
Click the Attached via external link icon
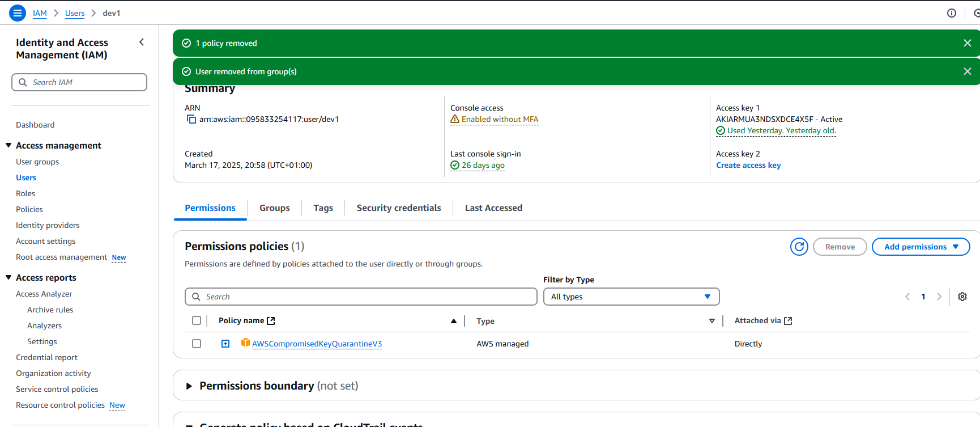(x=788, y=321)
